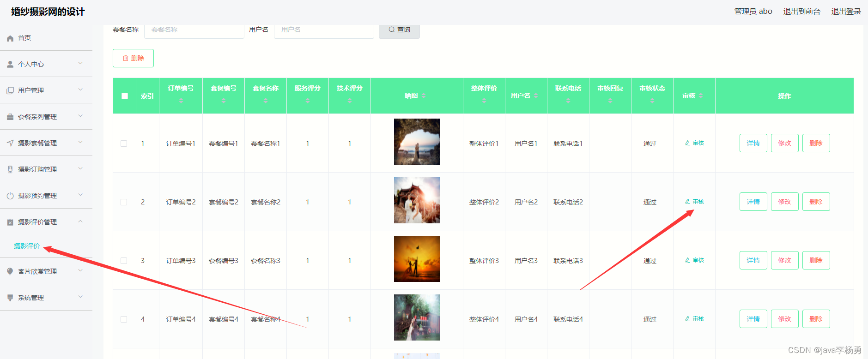
Task: Expand the 客片欣赏管理 menu chevron
Action: coord(80,270)
